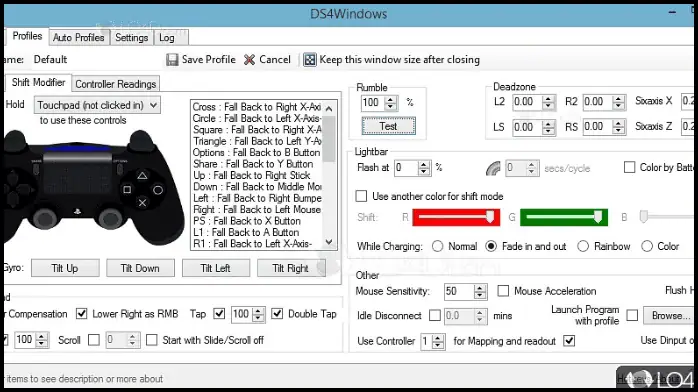Image resolution: width=698 pixels, height=392 pixels.
Task: Click the touchpad on controller image
Action: 77,177
